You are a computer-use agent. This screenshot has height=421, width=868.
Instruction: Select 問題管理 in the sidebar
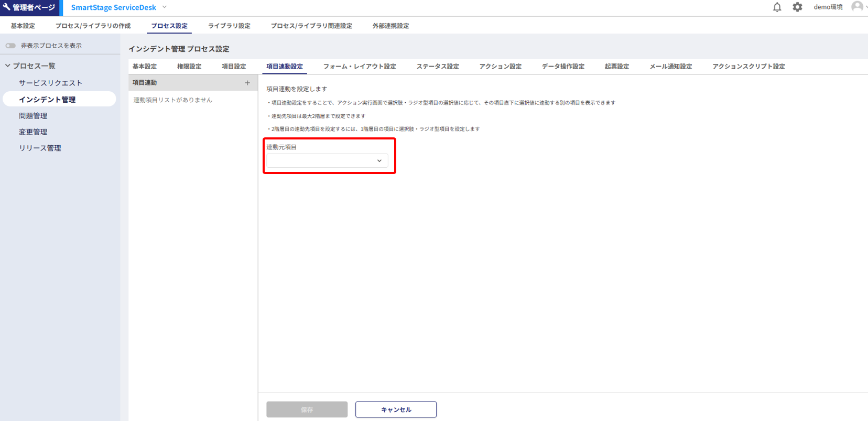click(x=33, y=116)
